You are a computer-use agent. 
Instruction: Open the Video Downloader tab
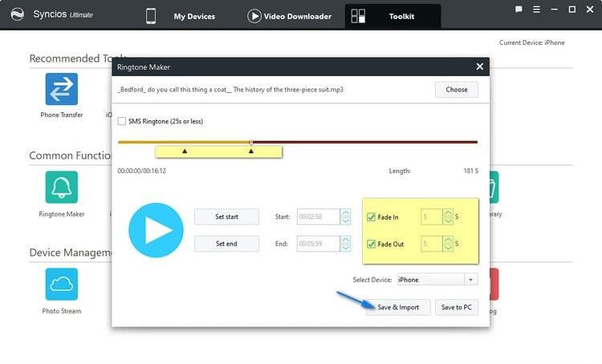click(289, 16)
